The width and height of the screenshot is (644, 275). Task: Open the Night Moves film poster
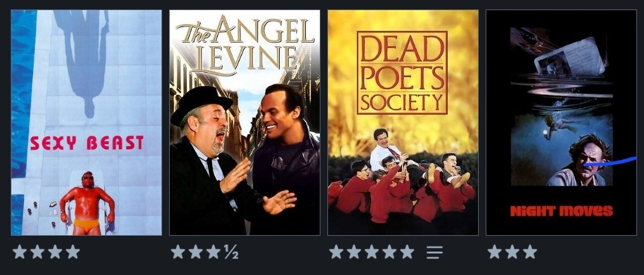pos(561,123)
